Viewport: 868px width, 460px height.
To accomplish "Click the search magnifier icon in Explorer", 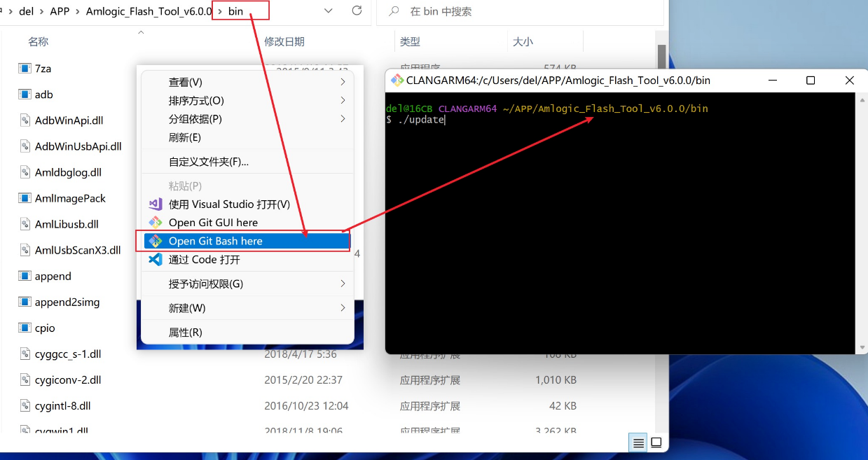I will (x=394, y=11).
